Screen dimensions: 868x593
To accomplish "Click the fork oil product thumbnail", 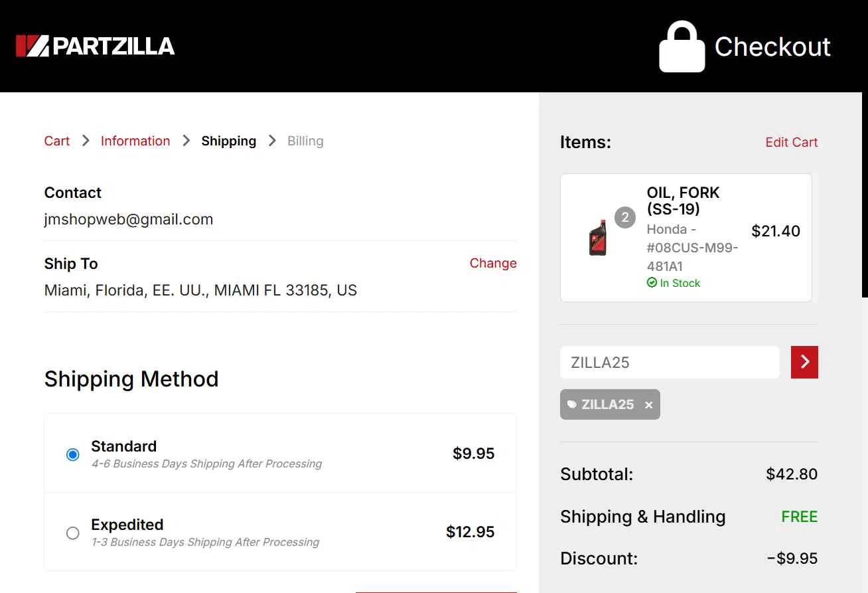I will pyautogui.click(x=598, y=237).
